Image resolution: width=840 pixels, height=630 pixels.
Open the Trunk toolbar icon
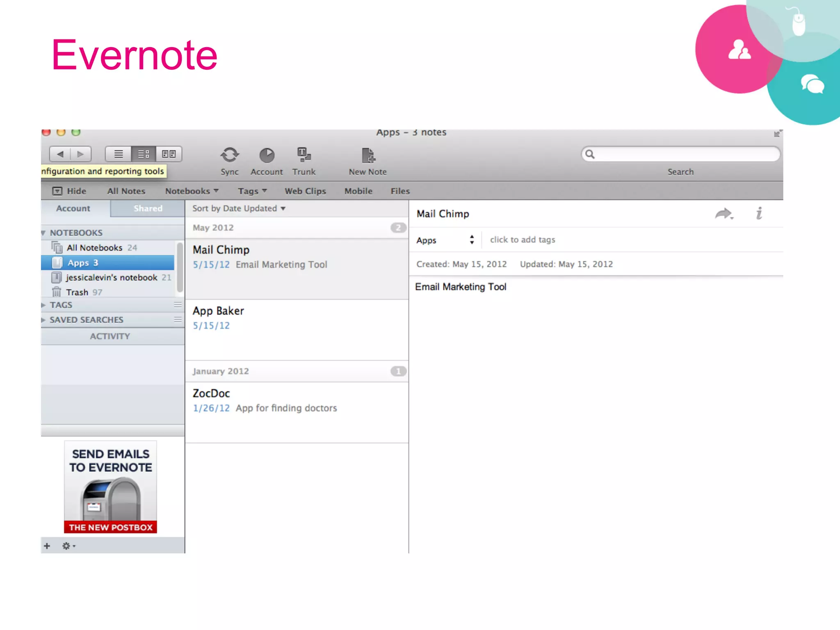click(304, 155)
